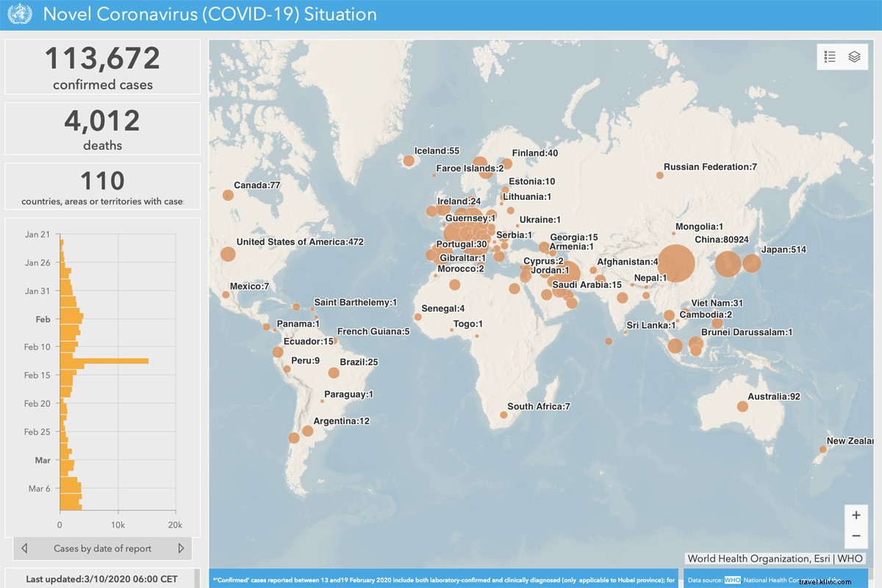This screenshot has width=882, height=588.
Task: Go to next chart with right arrow
Action: tap(181, 548)
